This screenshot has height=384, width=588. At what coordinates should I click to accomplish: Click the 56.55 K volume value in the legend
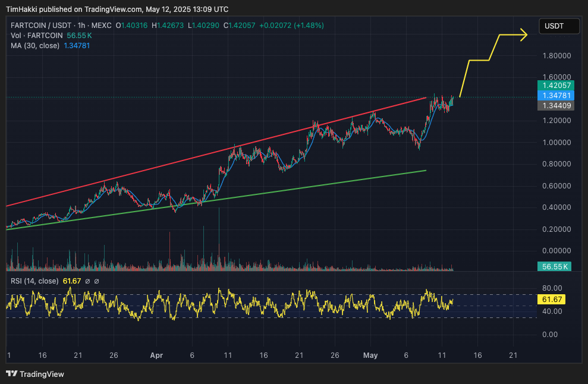click(x=79, y=36)
